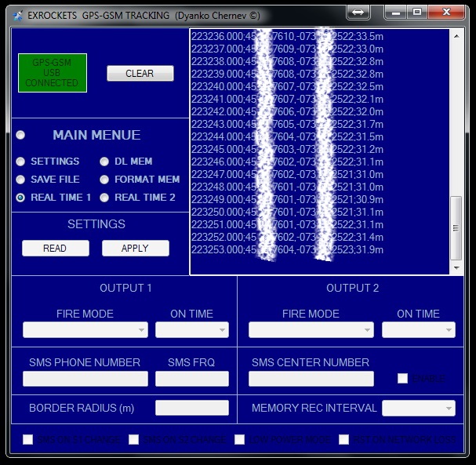Screen dimensions: 476x465
Task: Click the CLEAR button
Action: [140, 74]
